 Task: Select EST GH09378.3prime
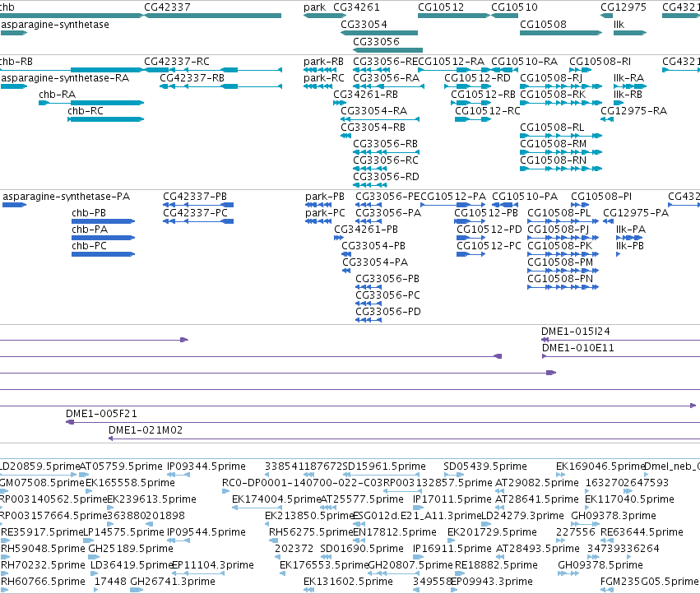click(614, 516)
